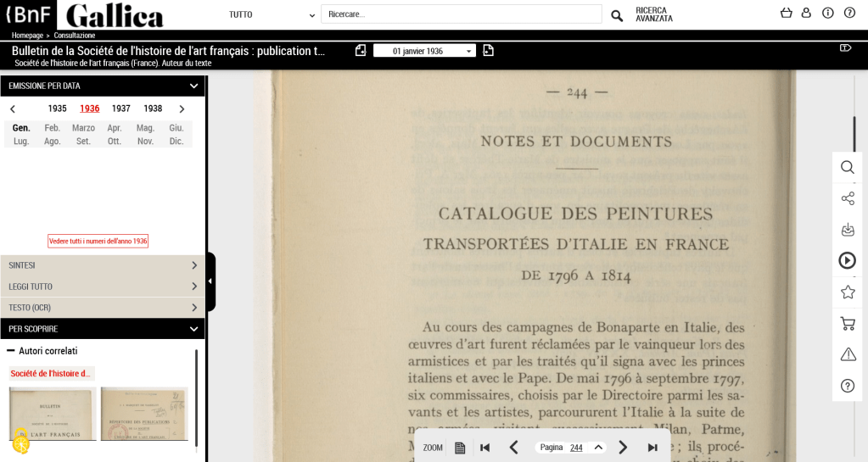The width and height of the screenshot is (868, 462).
Task: Open the '01 janvier 1936' date dropdown
Action: [x=424, y=51]
